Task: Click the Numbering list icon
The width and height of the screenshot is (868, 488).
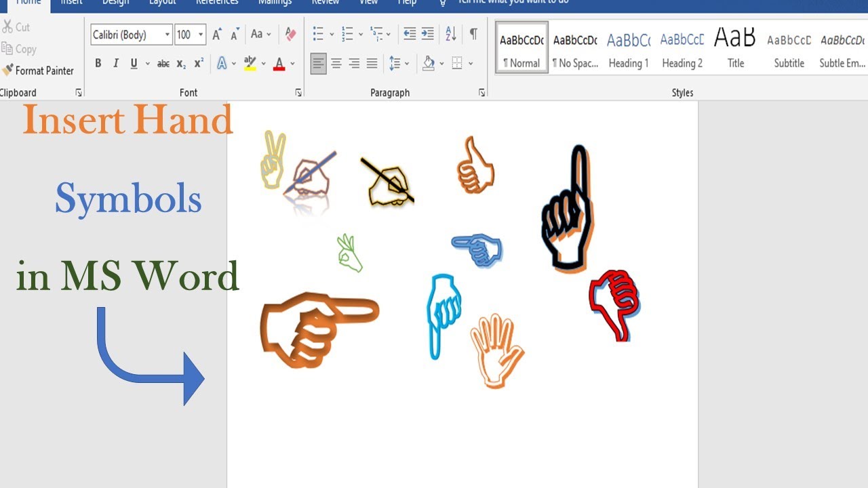Action: [347, 34]
